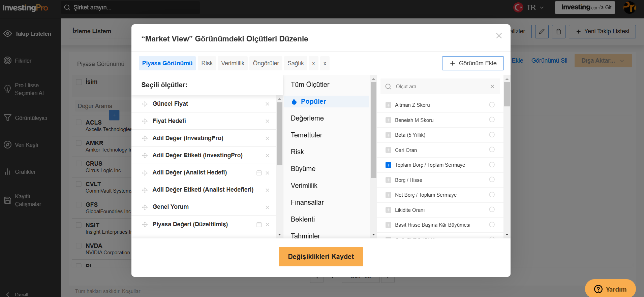Open the user profile avatar

tap(630, 7)
